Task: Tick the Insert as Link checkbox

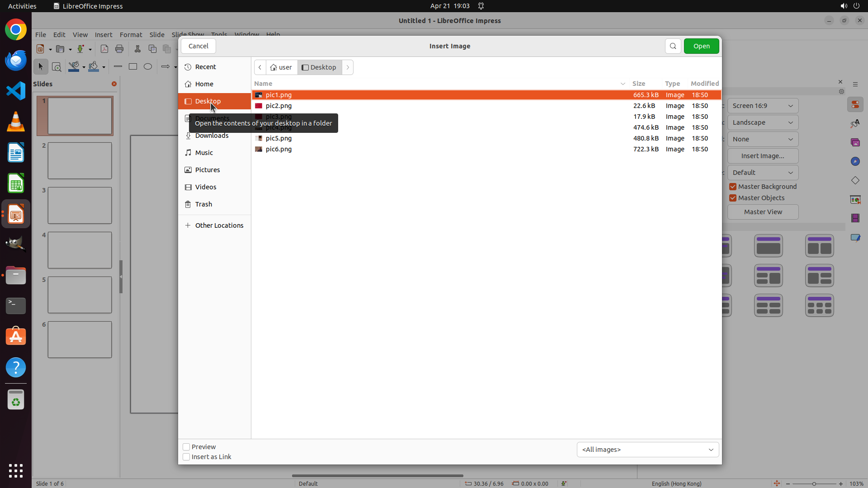Action: point(186,457)
